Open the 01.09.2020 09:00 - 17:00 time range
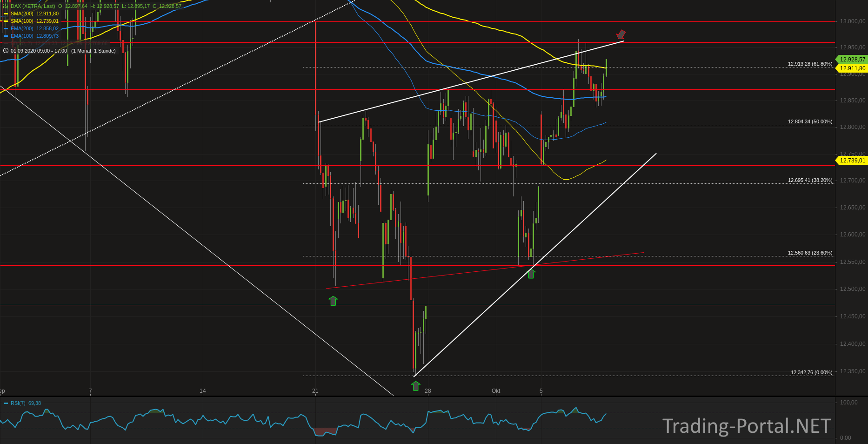868x444 pixels. (39, 51)
